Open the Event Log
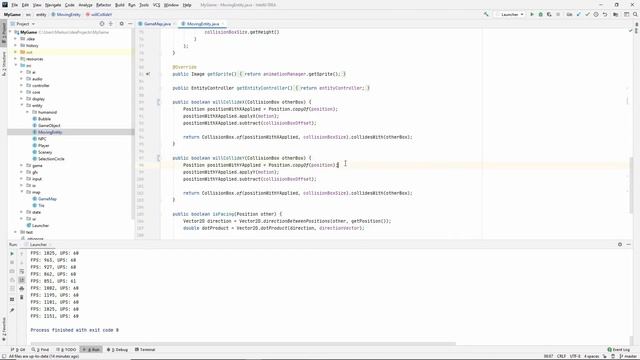 click(619, 350)
